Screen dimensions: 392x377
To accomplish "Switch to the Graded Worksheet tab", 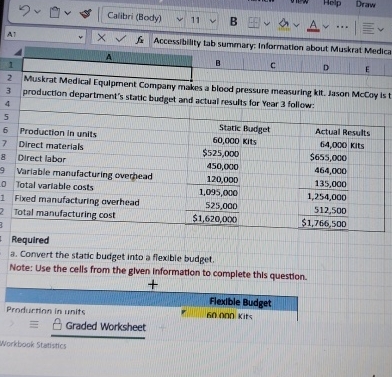I will click(x=99, y=326).
